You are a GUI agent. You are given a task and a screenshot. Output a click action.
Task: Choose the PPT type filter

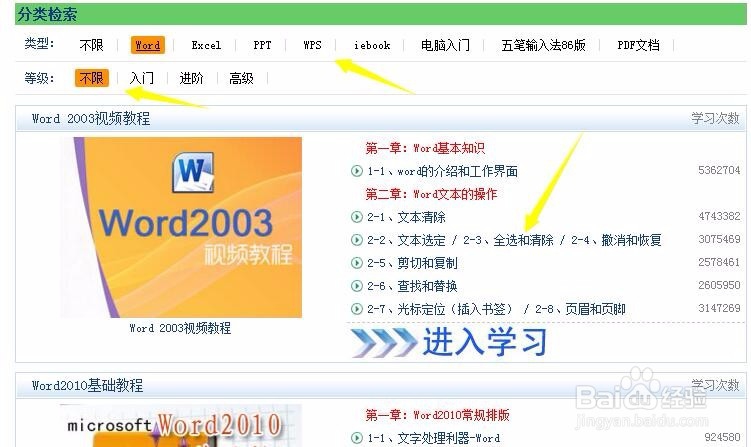(262, 45)
